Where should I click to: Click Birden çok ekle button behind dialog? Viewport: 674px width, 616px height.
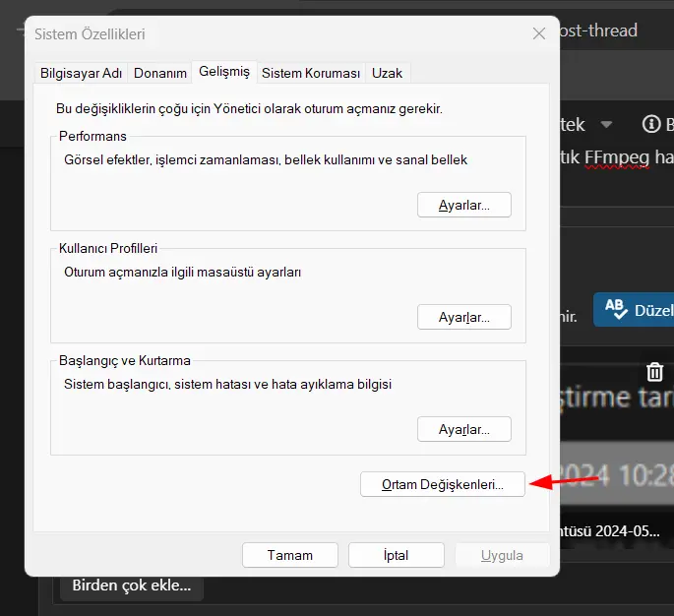132,586
